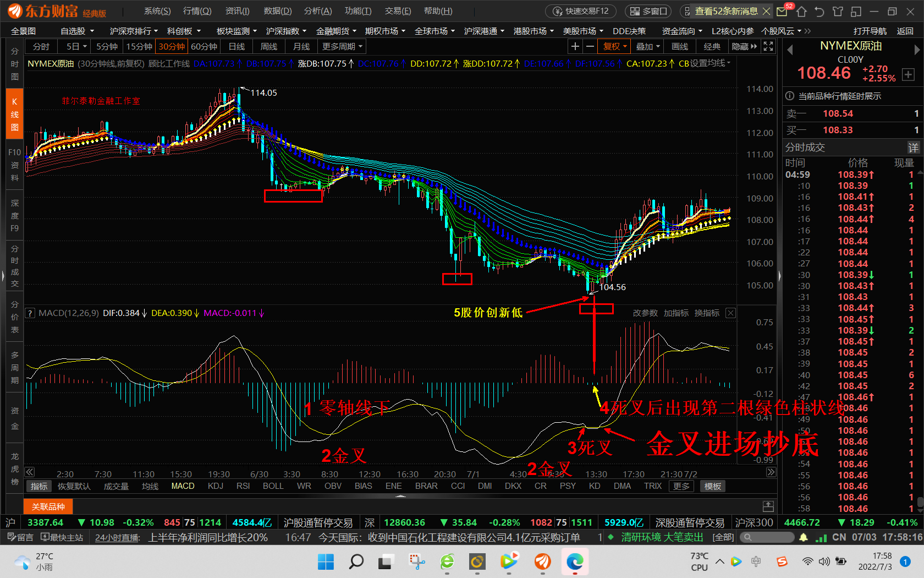Toggle fullscreen chart expand icon

768,47
